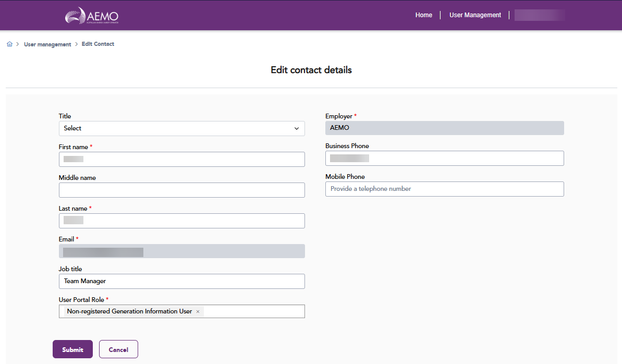This screenshot has height=364, width=622.
Task: Click the Business Phone label
Action: pyautogui.click(x=347, y=146)
